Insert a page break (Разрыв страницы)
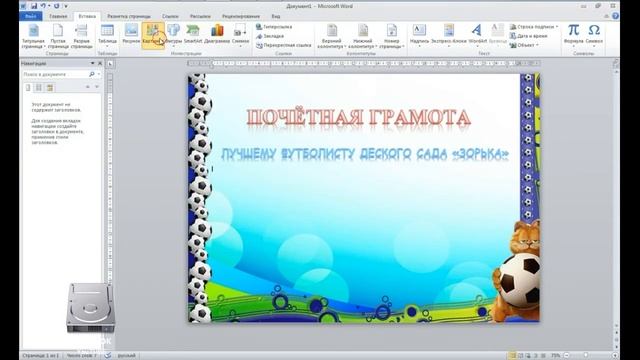The width and height of the screenshot is (640, 360). 82,36
